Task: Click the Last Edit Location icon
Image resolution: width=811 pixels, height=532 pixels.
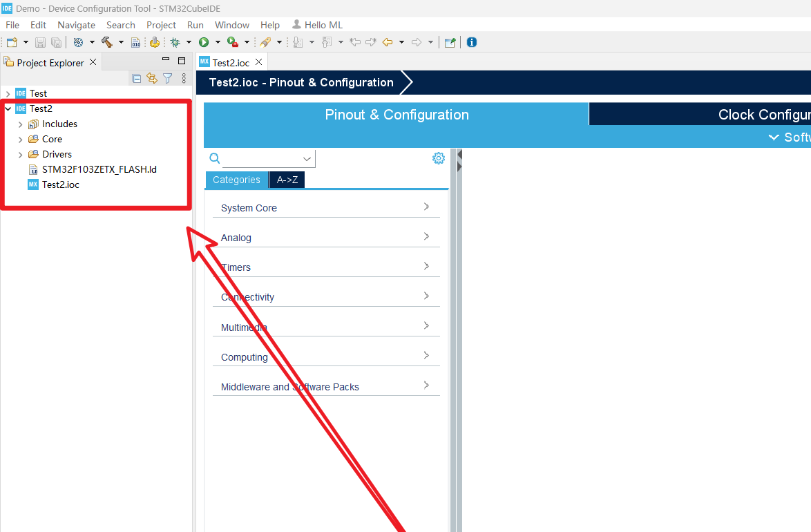Action: point(355,42)
